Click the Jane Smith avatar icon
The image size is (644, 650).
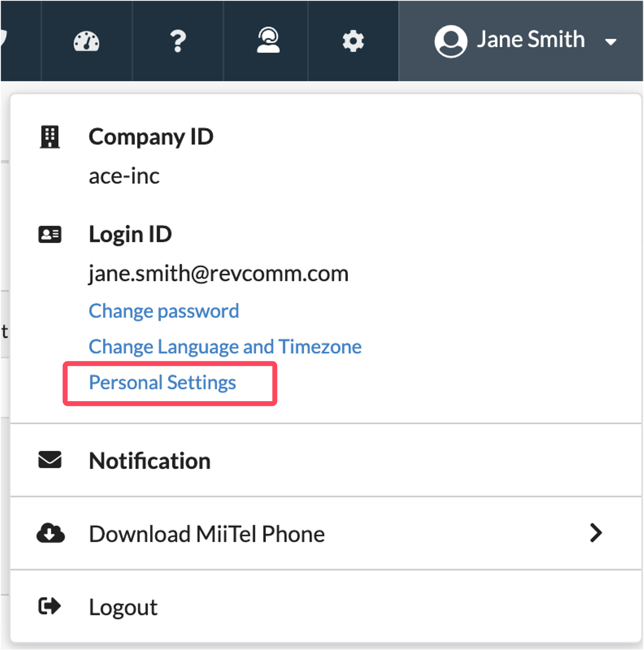(451, 41)
